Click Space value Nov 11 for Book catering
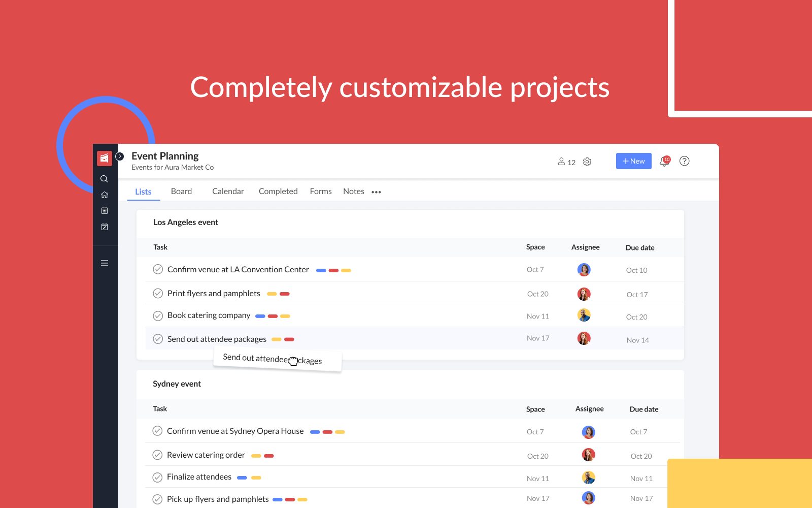Viewport: 812px width, 508px height. [x=538, y=316]
